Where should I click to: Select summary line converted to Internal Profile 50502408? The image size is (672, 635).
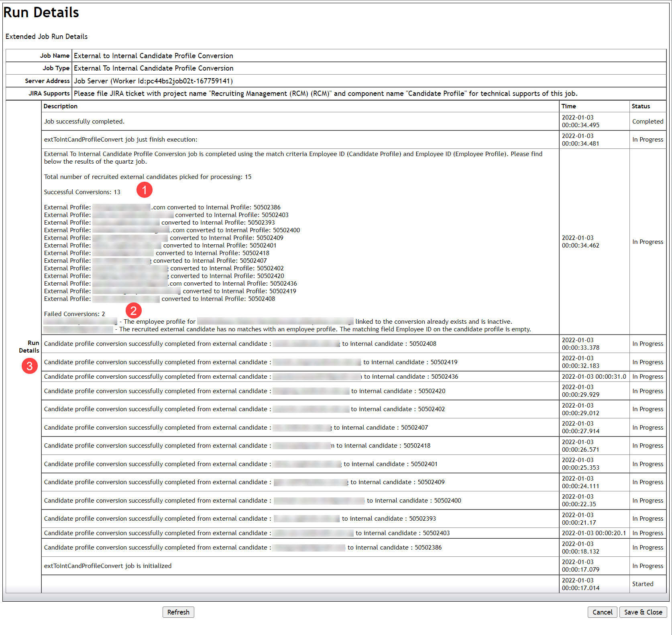(x=160, y=299)
